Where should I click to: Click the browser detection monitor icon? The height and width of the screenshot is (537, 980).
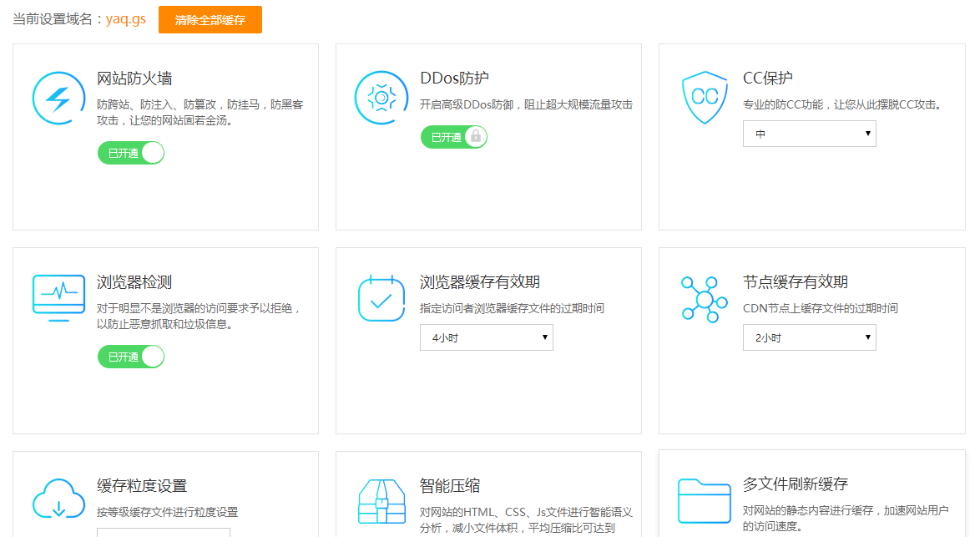tap(58, 298)
